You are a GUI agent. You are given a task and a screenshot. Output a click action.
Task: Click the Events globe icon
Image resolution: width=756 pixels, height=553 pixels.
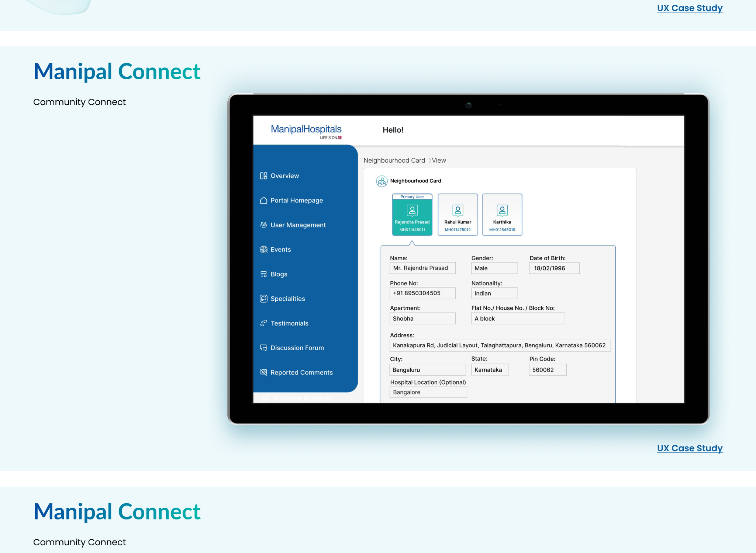click(x=263, y=250)
